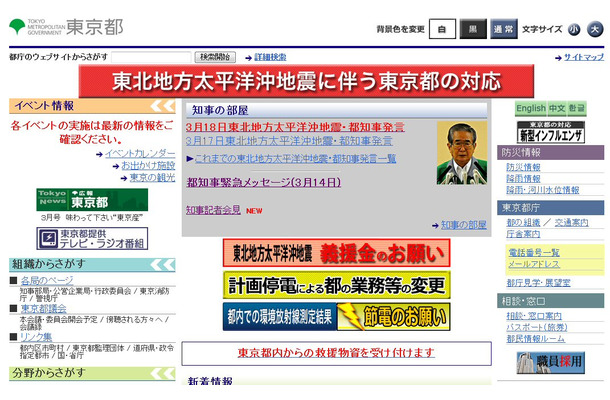
Task: Choose large text size (大) button
Action: point(595,29)
